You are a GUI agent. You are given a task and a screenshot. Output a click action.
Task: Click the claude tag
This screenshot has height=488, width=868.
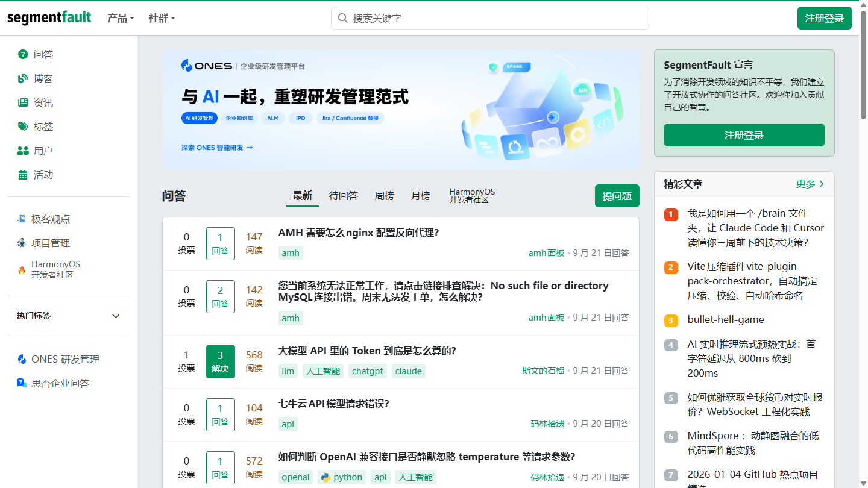[409, 371]
